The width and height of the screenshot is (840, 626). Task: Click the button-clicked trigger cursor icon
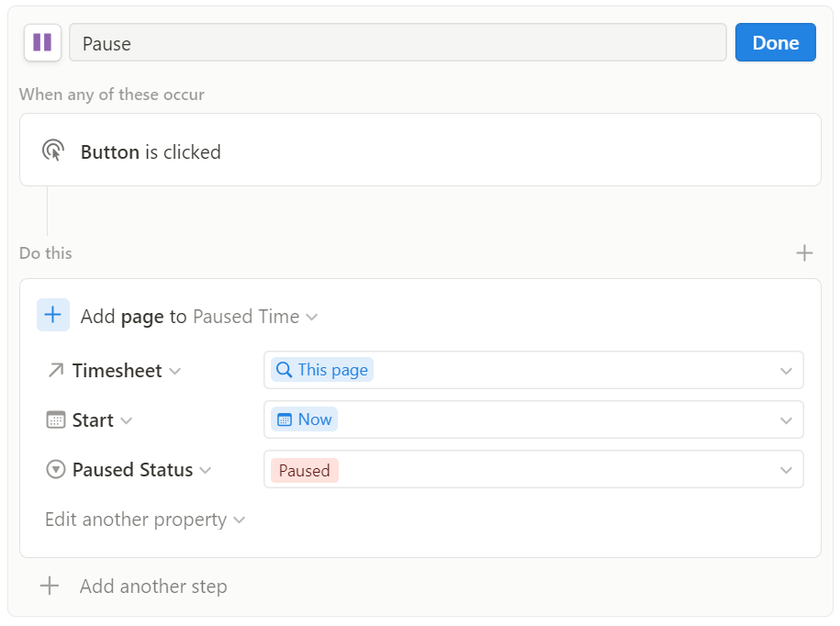[x=53, y=151]
